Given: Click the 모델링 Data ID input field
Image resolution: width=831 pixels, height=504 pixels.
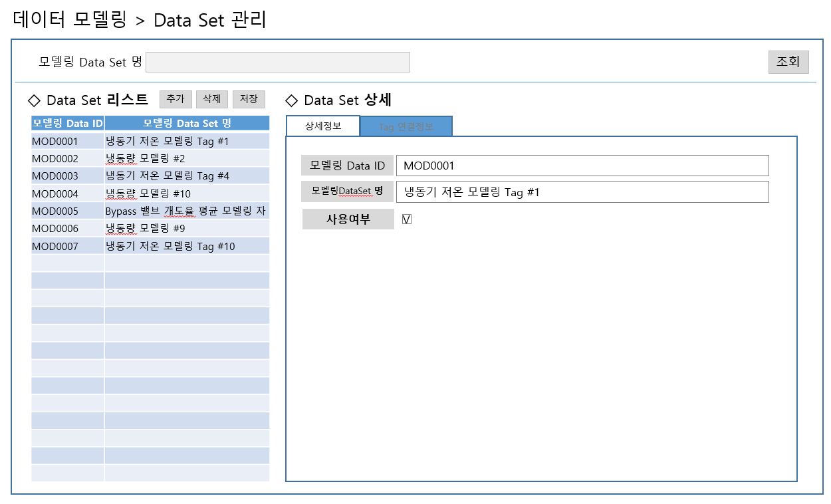Looking at the screenshot, I should 582,166.
